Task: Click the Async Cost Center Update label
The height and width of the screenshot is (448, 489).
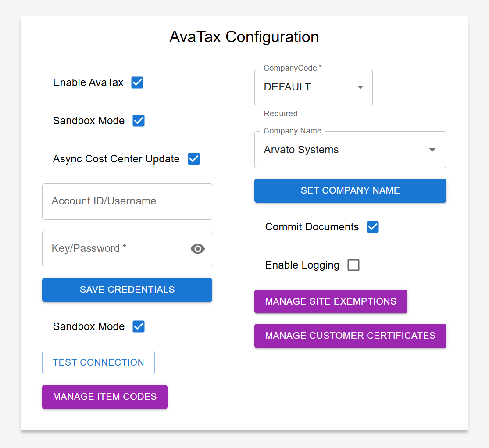Action: point(116,159)
